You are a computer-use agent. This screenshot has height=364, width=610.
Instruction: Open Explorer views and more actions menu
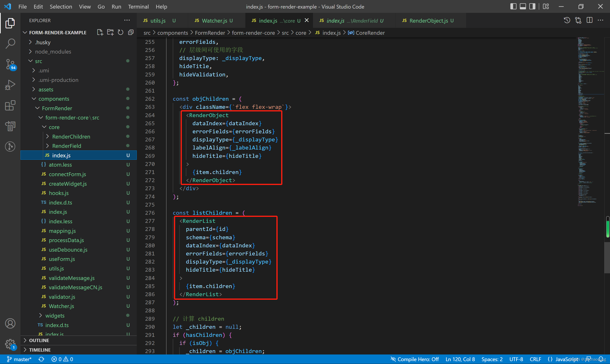click(127, 20)
